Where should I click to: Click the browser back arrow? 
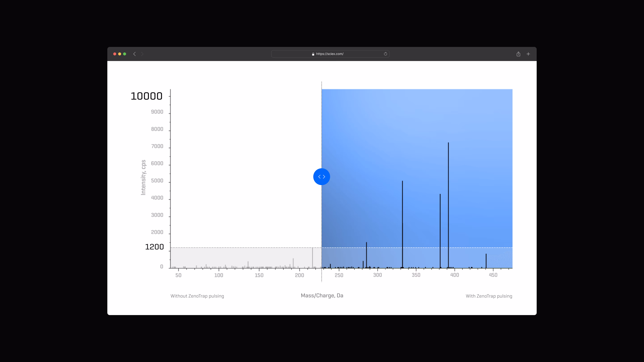(x=135, y=54)
